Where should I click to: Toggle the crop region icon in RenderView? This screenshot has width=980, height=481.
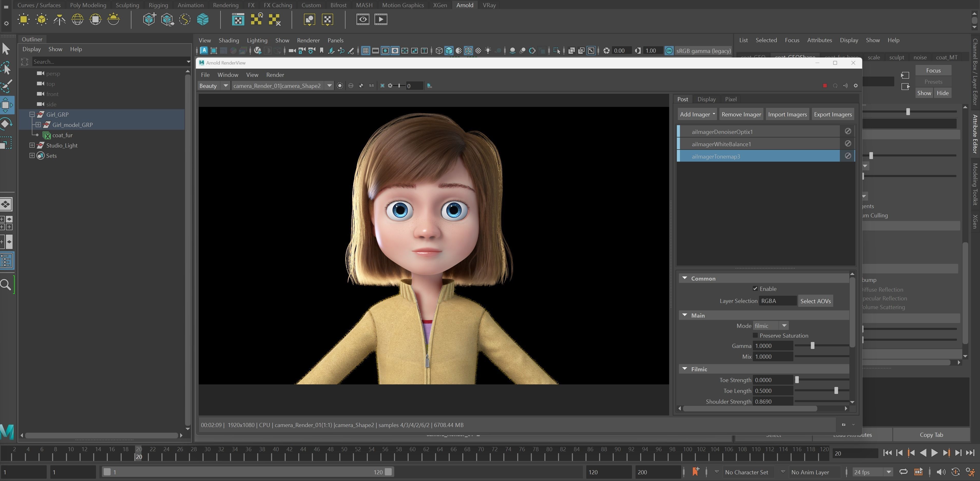(382, 86)
